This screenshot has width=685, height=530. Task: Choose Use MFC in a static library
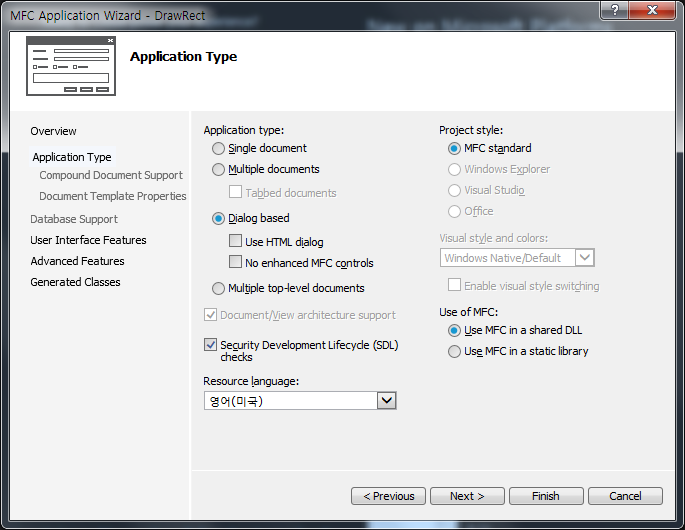(454, 351)
